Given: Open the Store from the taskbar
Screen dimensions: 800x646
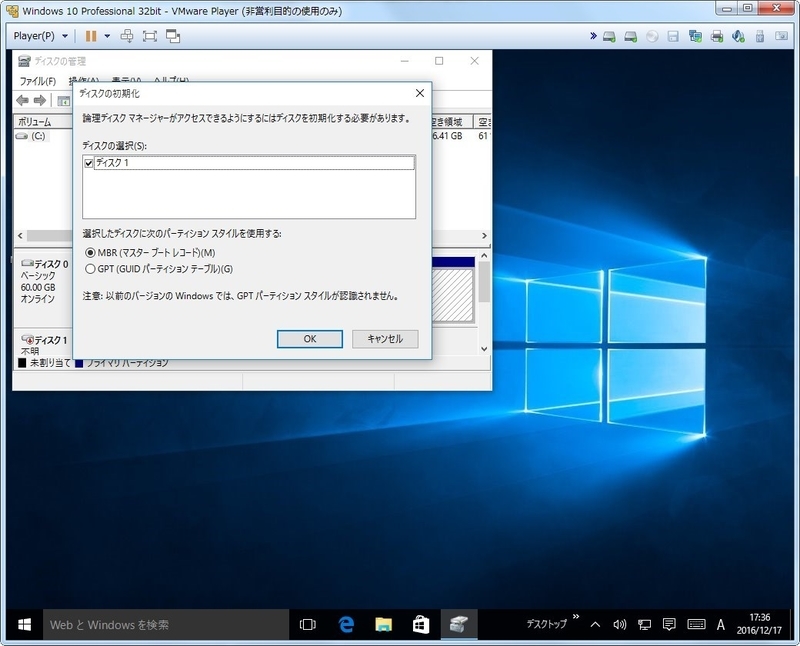Looking at the screenshot, I should point(421,625).
